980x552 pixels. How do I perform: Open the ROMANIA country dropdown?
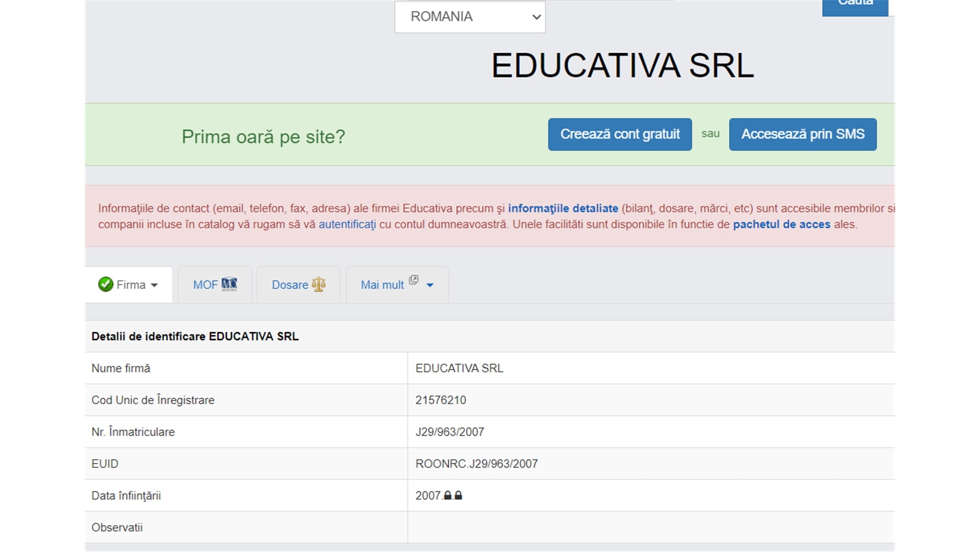(470, 17)
